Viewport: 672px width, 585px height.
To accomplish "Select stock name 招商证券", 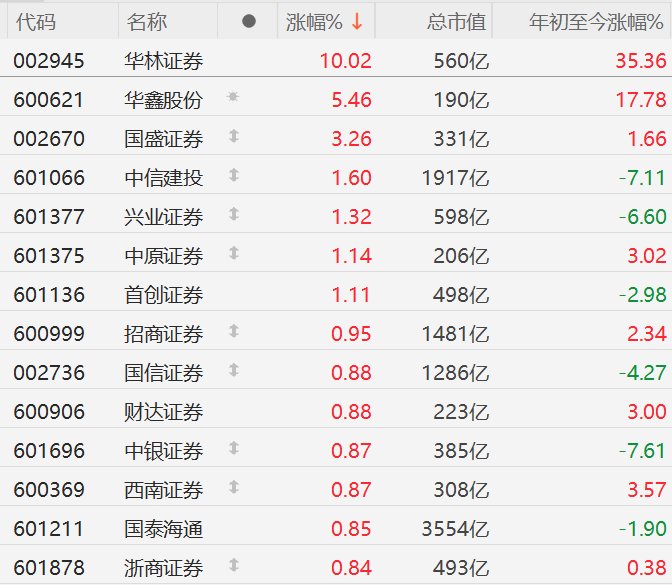I will point(164,334).
